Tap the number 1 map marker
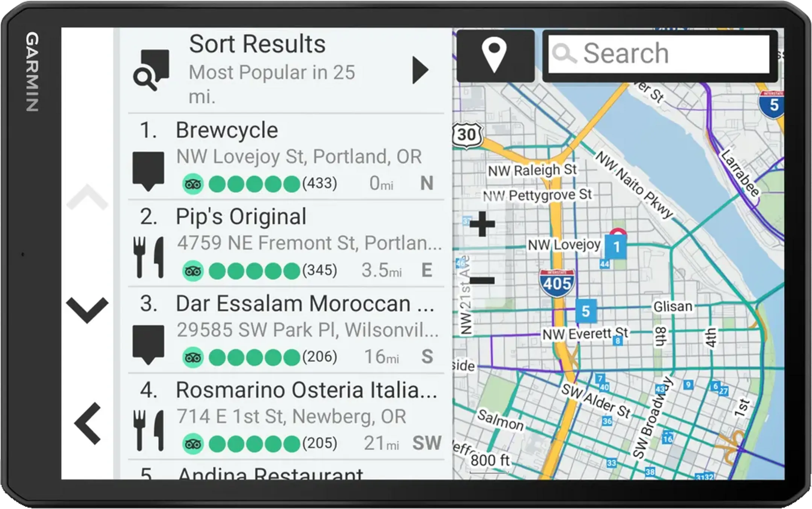 616,247
